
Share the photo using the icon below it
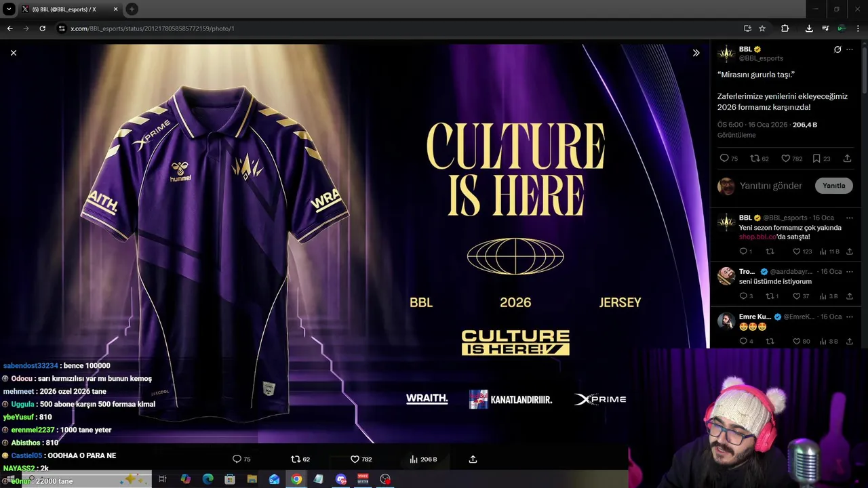pyautogui.click(x=473, y=460)
